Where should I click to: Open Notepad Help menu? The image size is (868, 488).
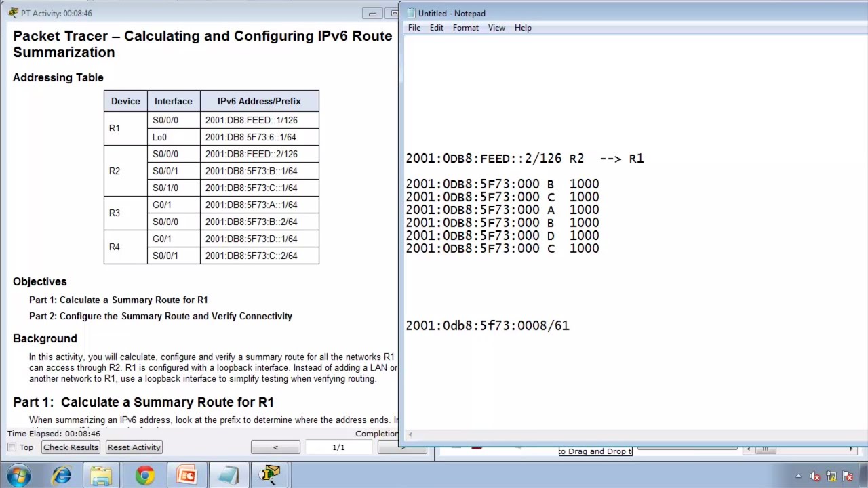click(x=523, y=28)
